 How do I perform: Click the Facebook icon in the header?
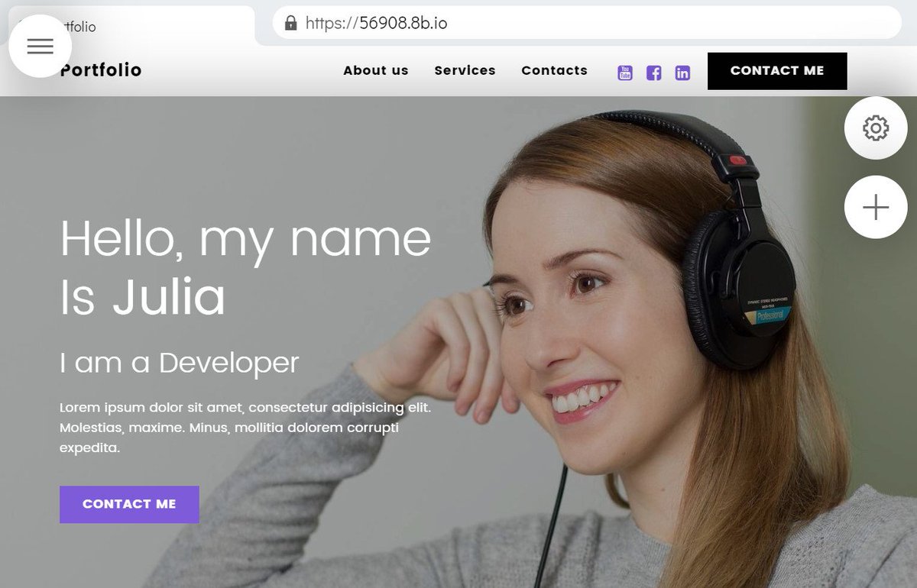click(x=653, y=73)
